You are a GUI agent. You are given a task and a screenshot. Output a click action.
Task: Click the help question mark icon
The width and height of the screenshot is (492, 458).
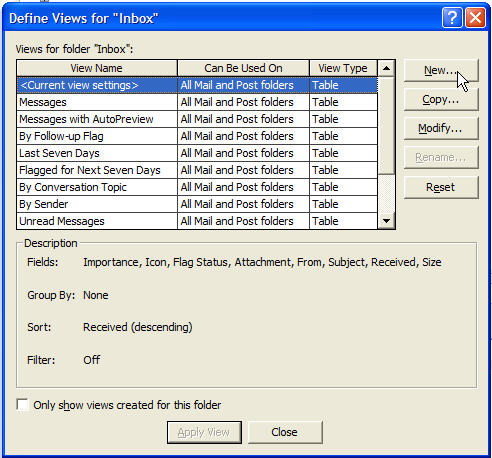click(452, 18)
